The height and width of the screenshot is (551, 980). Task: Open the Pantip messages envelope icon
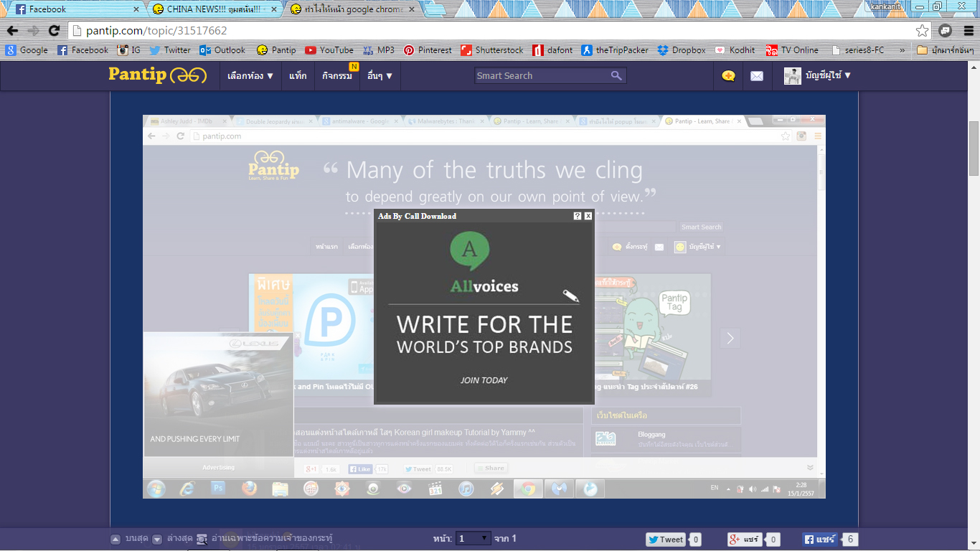click(x=757, y=75)
